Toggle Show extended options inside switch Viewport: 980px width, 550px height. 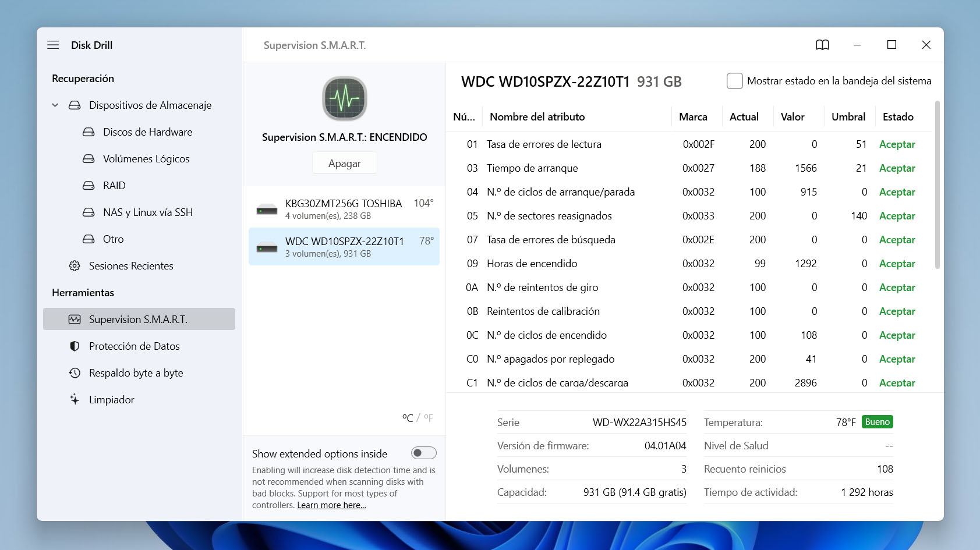423,453
